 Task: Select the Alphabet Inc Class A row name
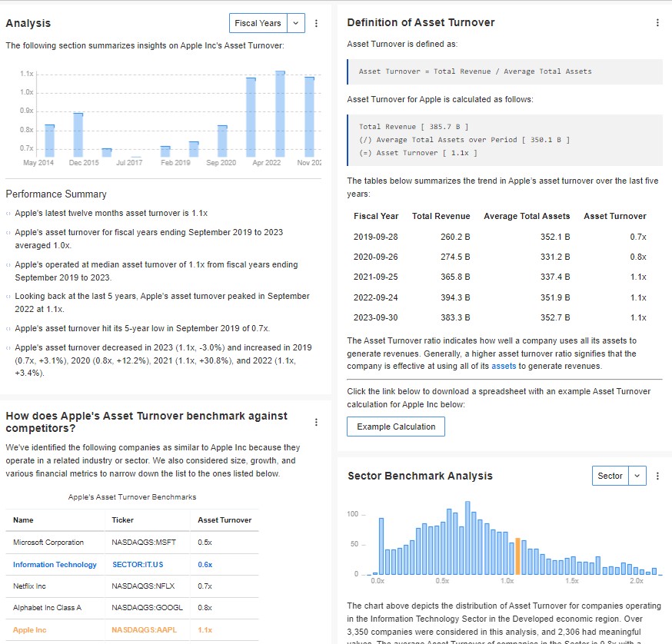pyautogui.click(x=47, y=608)
